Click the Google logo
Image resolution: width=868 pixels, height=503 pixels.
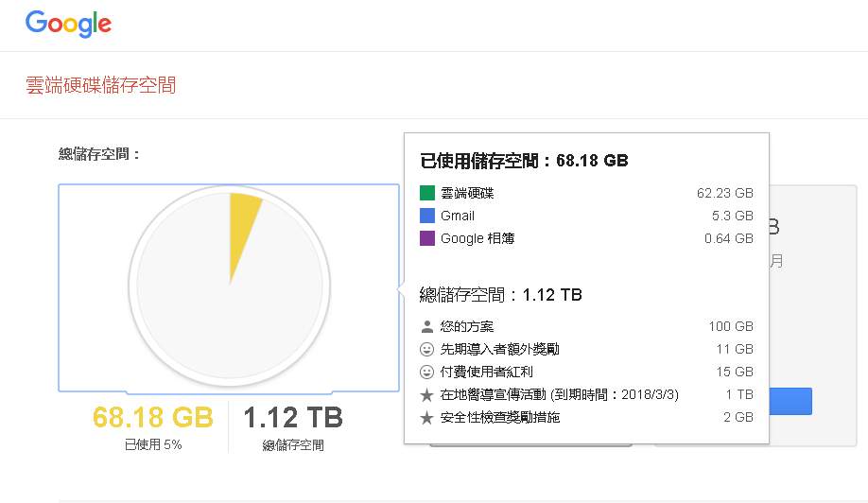click(68, 24)
